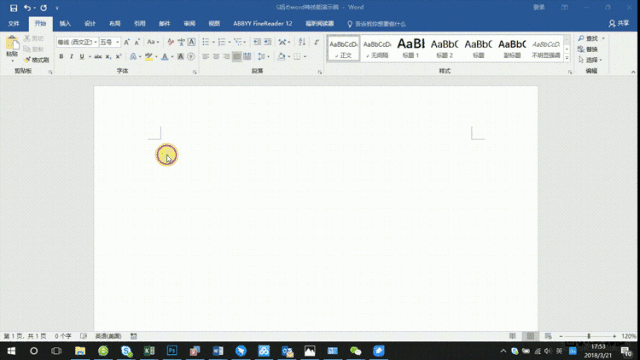Apply the Heading 1 style

point(411,48)
